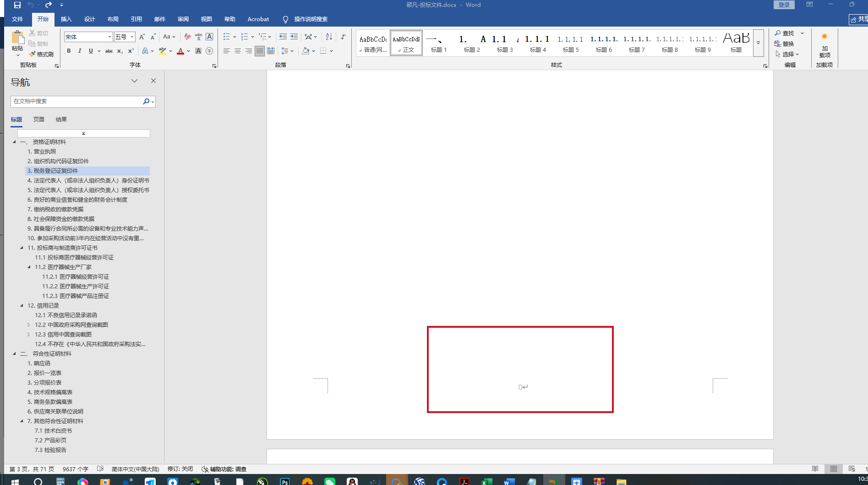Toggle Bold formatting
Viewport: 868px width, 485px height.
tap(69, 51)
